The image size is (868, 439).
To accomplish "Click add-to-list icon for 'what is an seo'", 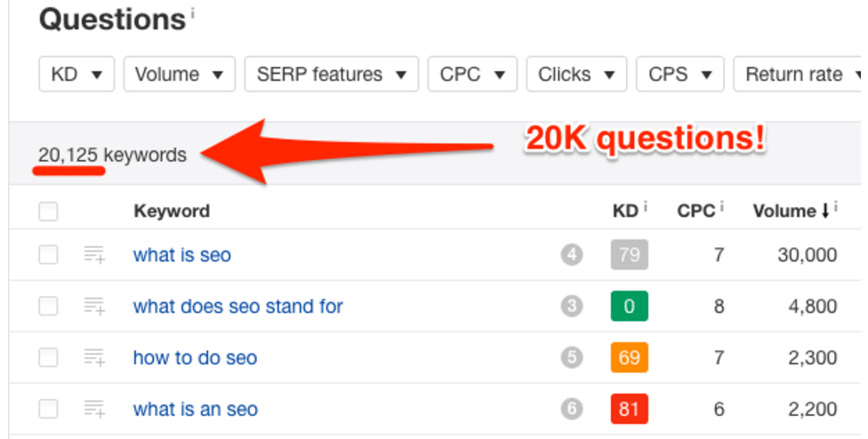I will [94, 410].
